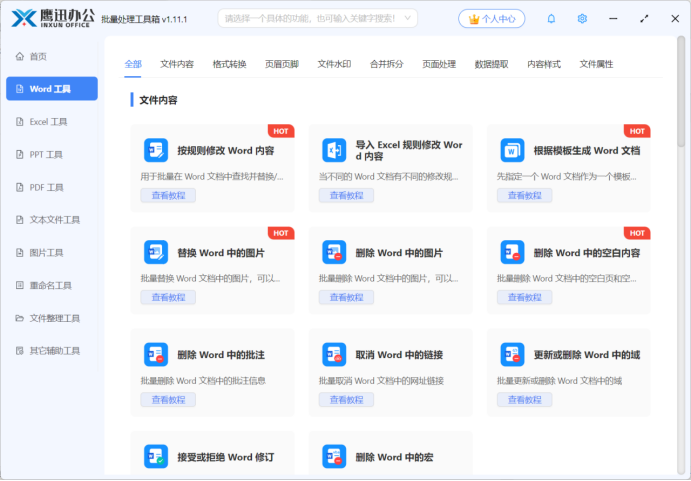
Task: Switch to the 格式转换 tab
Action: [229, 64]
